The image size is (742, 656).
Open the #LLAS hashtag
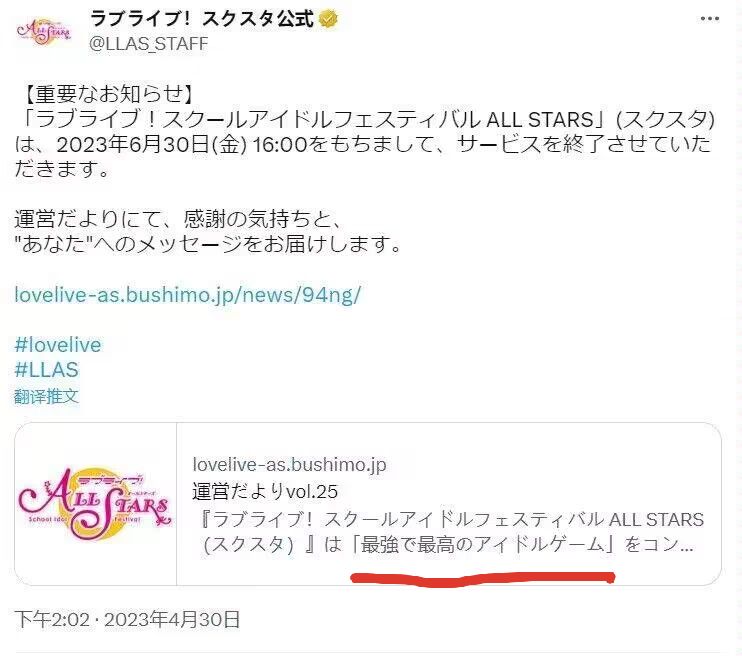coord(46,370)
